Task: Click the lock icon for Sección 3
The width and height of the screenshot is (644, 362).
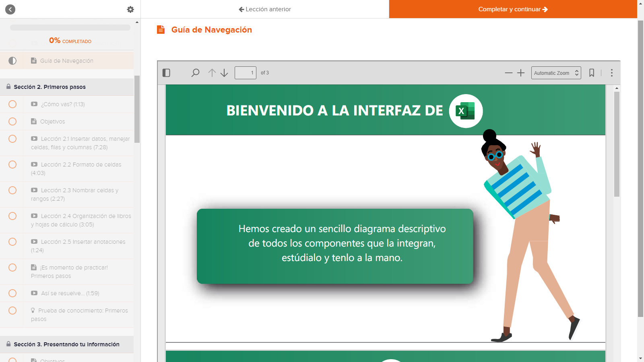Action: [x=8, y=344]
